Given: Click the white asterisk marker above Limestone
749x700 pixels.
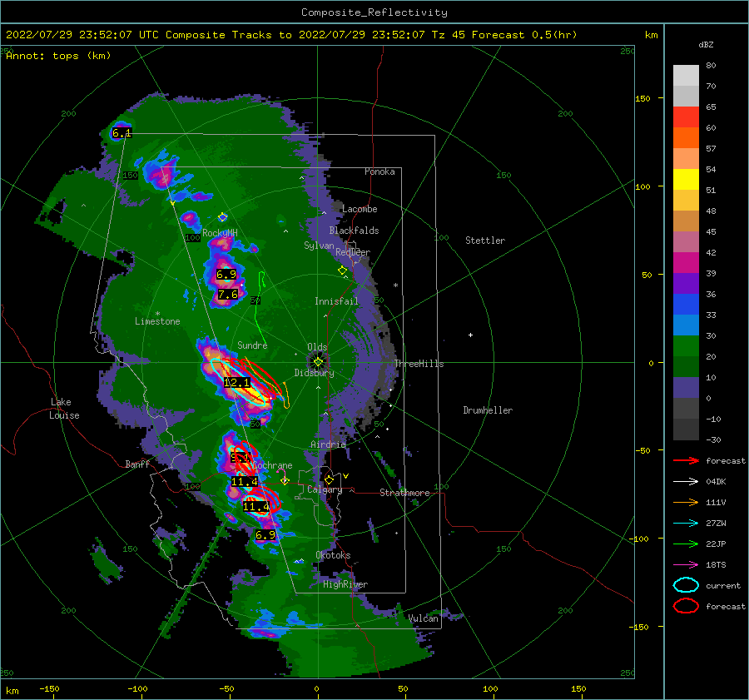Looking at the screenshot, I should click(x=157, y=314).
